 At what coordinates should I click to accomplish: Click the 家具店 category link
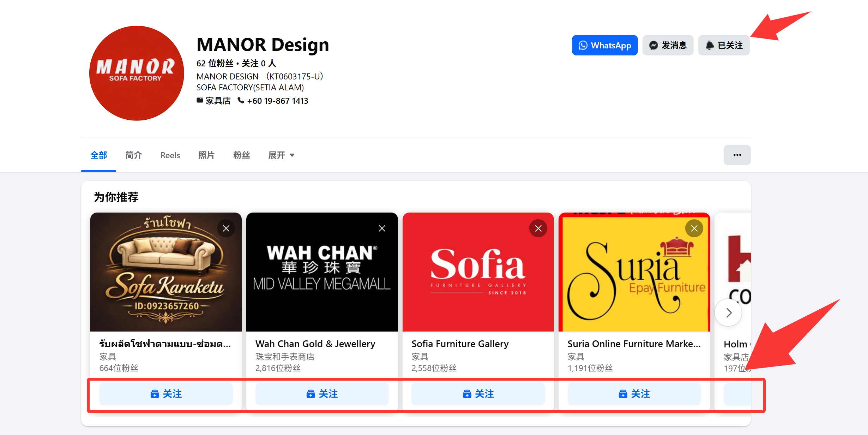coord(218,101)
